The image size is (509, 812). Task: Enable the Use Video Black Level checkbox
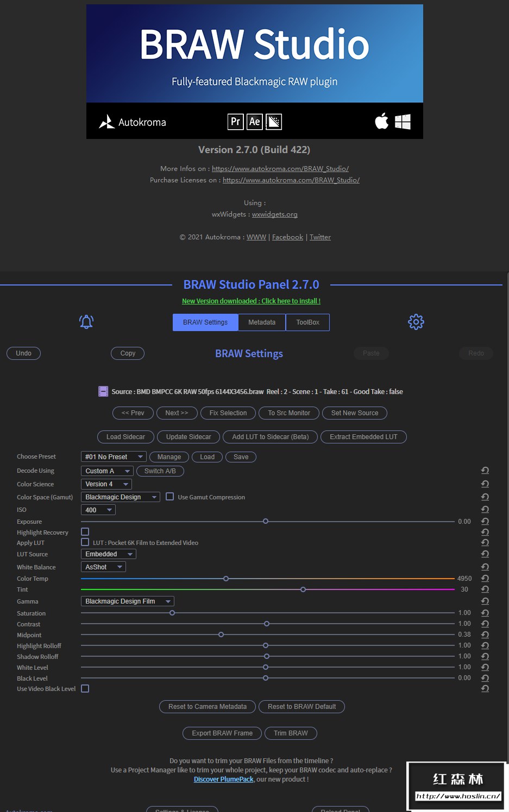tap(85, 689)
